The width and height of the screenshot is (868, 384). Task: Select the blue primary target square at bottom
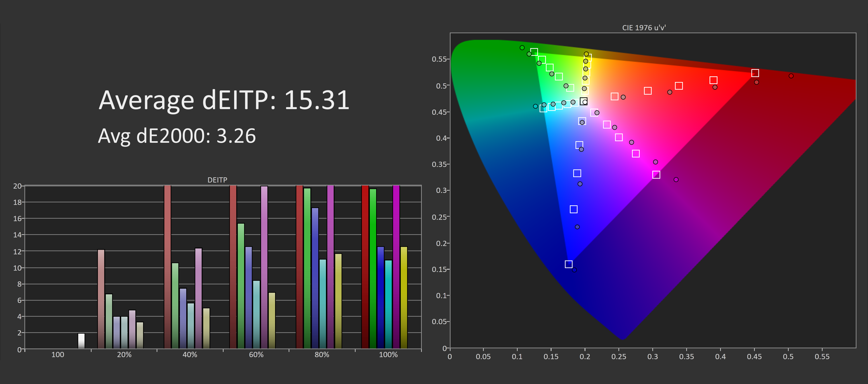[x=568, y=264]
